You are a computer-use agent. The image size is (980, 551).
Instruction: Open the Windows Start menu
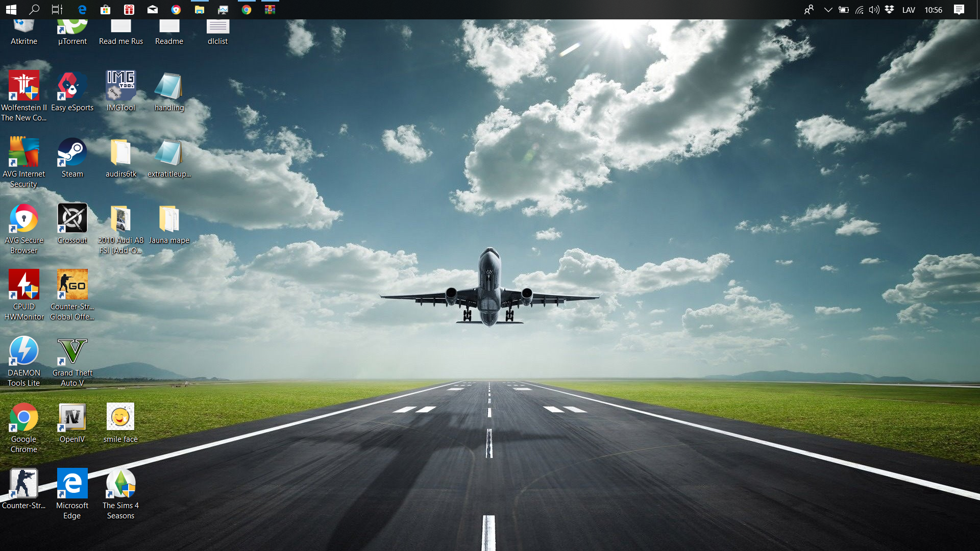coord(11,10)
